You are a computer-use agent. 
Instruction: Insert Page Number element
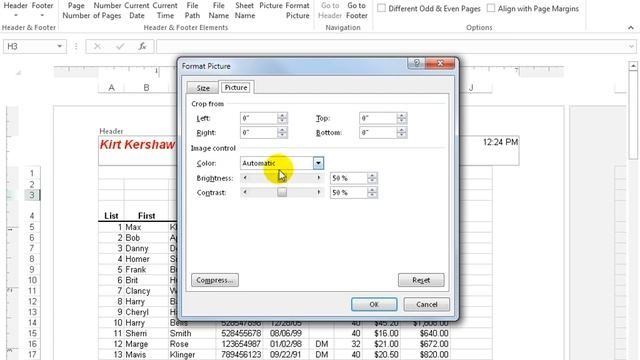pos(76,10)
